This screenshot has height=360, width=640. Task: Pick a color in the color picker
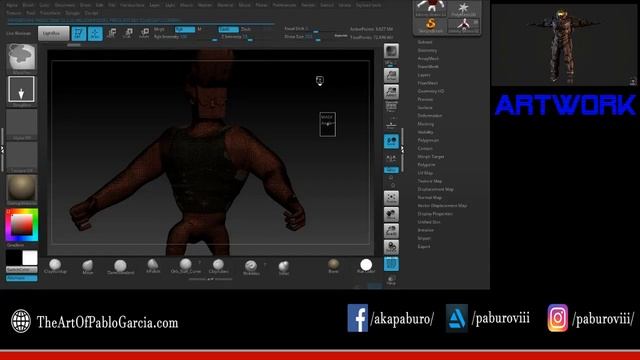(22, 225)
